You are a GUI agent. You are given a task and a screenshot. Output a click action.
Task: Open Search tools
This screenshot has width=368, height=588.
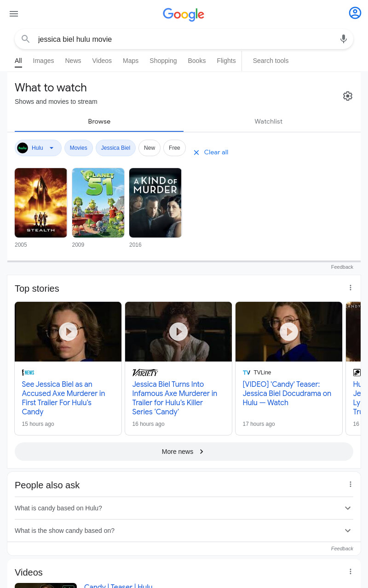(270, 61)
